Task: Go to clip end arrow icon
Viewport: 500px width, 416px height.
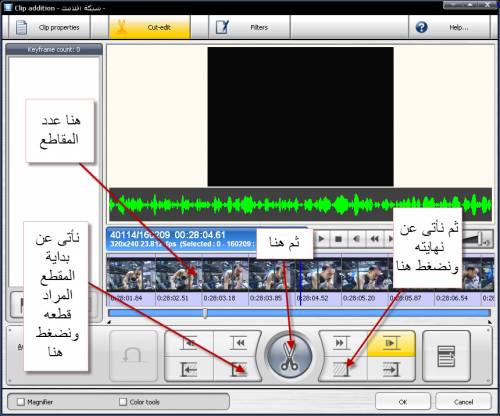Action: 391,369
